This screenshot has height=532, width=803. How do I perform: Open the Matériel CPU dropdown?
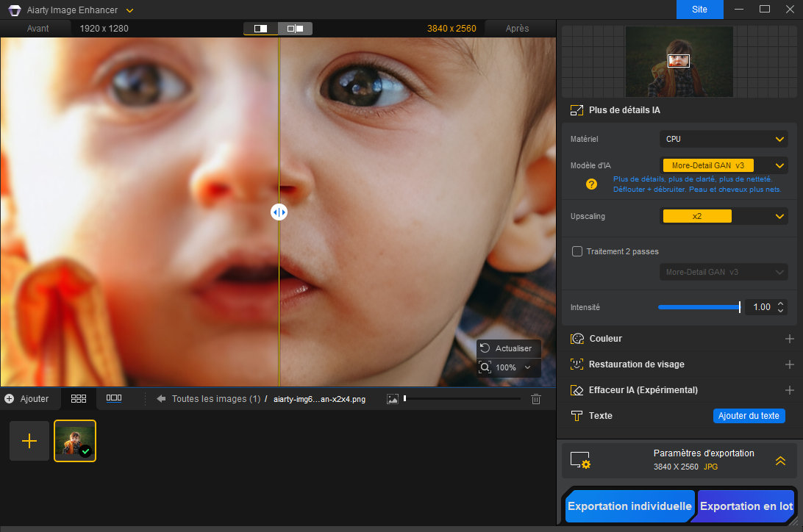pyautogui.click(x=724, y=139)
